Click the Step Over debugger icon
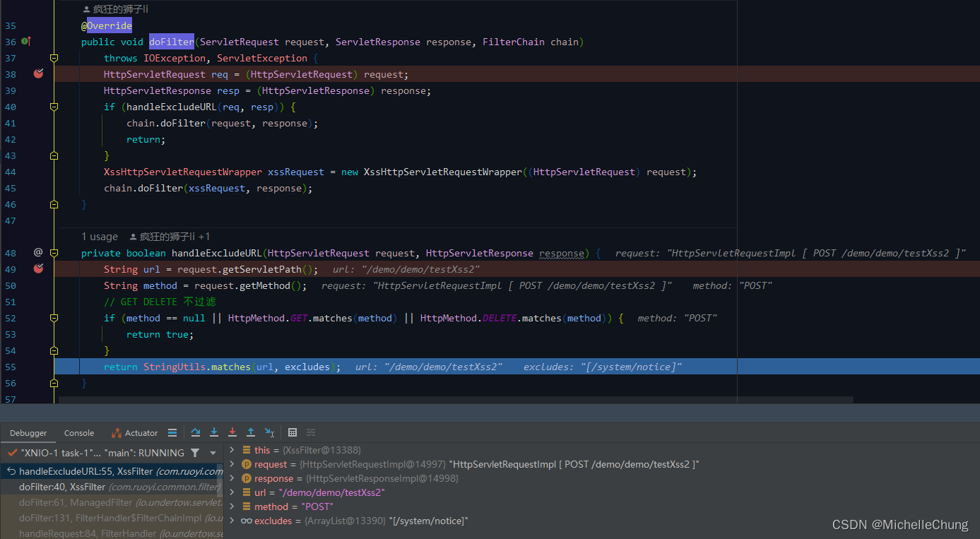Screen dimensions: 980x539 coord(196,432)
